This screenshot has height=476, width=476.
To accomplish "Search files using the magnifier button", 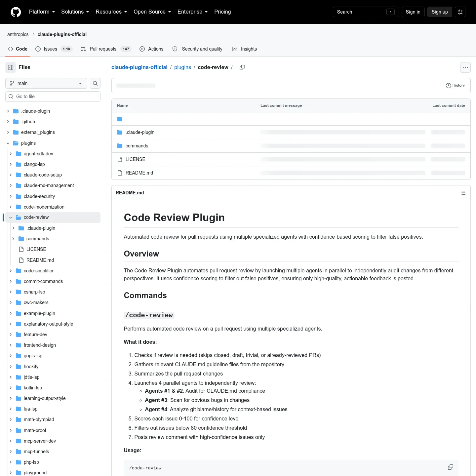I will 95,83.
